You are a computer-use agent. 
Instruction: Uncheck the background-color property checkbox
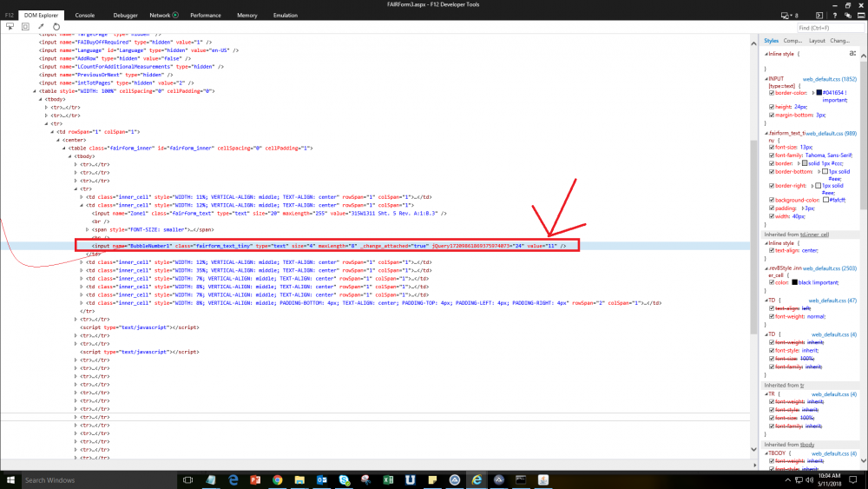pyautogui.click(x=772, y=200)
